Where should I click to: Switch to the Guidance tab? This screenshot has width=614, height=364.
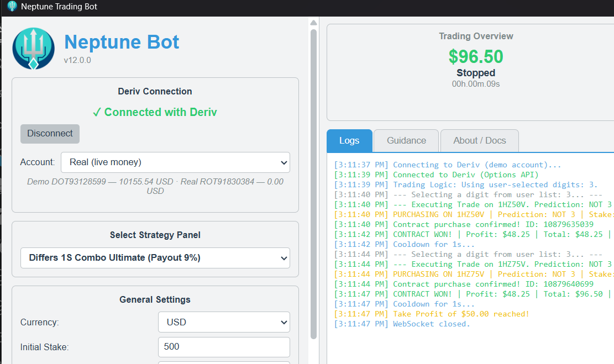[x=406, y=141]
